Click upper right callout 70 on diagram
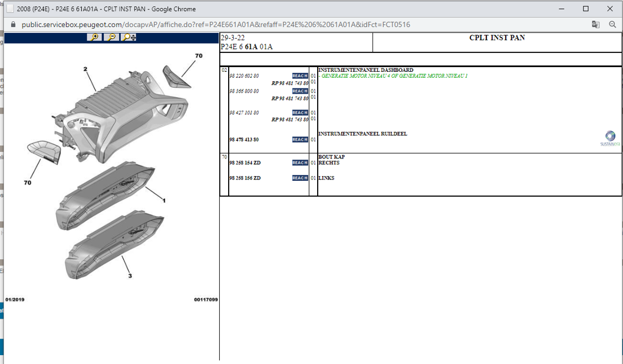 tap(199, 55)
